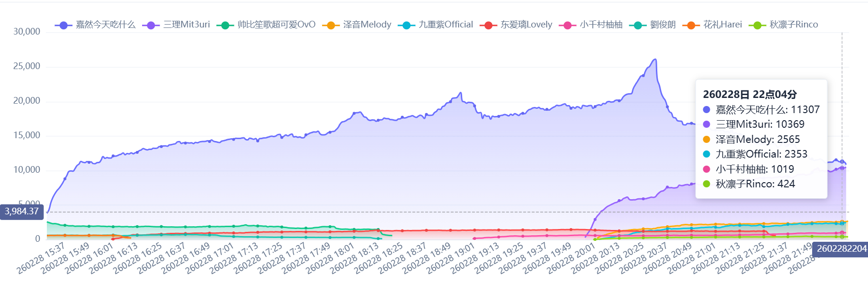The width and height of the screenshot is (868, 291).
Task: Click the purple 三理Mit3uri legend marker
Action: pyautogui.click(x=151, y=25)
